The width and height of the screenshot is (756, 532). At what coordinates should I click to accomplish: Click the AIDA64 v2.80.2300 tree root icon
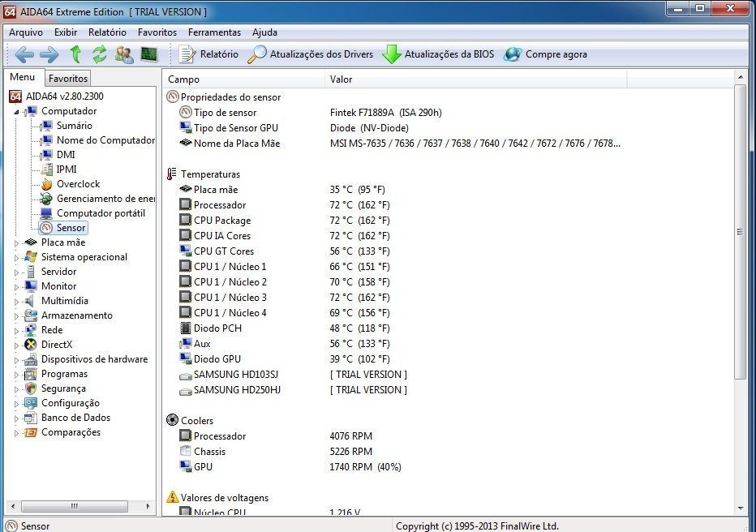coord(15,97)
